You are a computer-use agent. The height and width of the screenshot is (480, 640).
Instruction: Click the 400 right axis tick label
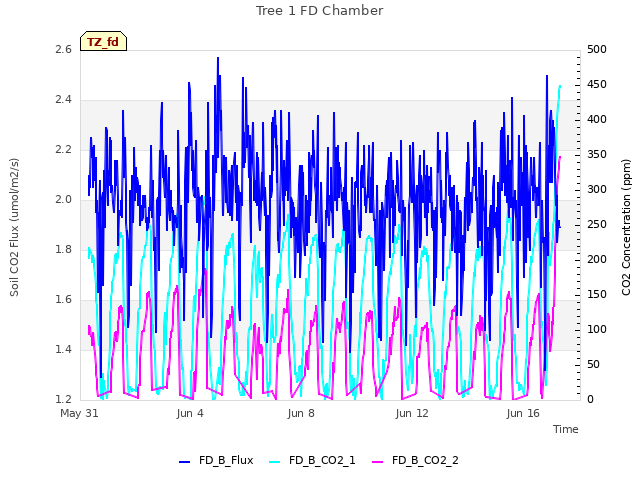[x=597, y=120]
